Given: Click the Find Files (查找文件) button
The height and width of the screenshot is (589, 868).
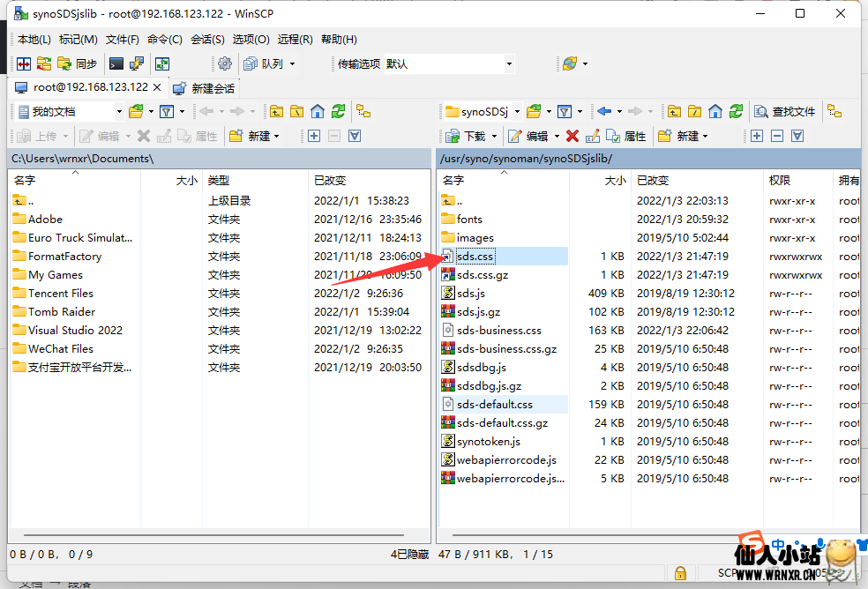Looking at the screenshot, I should (x=785, y=112).
